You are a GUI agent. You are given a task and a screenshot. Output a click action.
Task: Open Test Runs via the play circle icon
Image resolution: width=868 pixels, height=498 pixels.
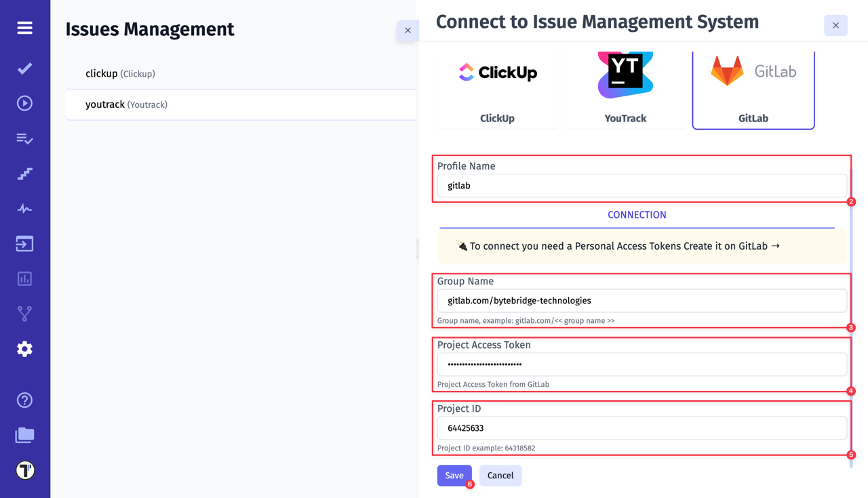coord(24,103)
